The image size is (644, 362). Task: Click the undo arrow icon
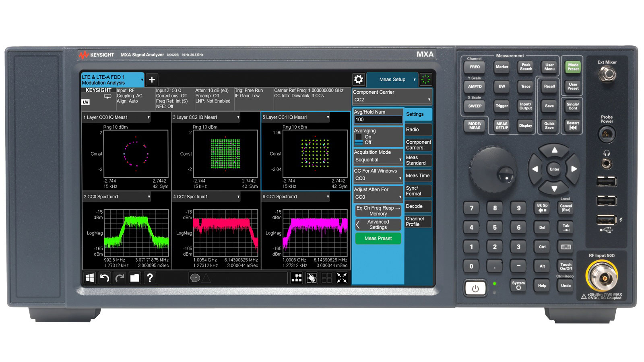pos(105,278)
